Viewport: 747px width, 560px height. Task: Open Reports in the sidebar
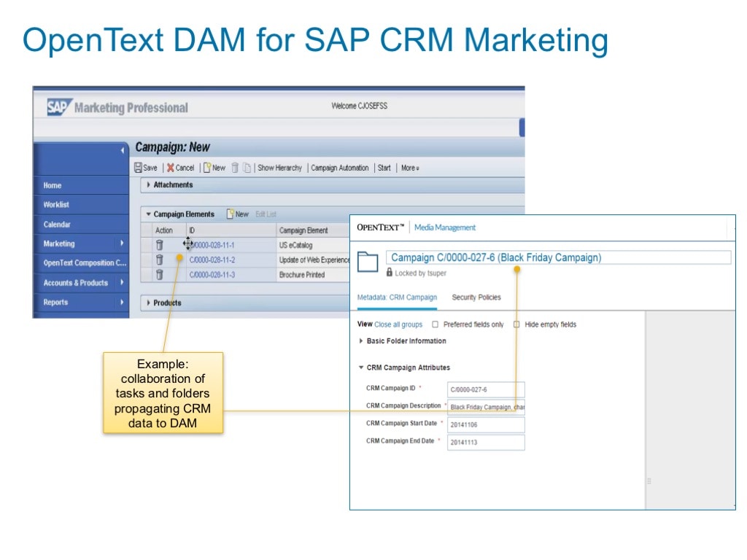click(x=55, y=302)
